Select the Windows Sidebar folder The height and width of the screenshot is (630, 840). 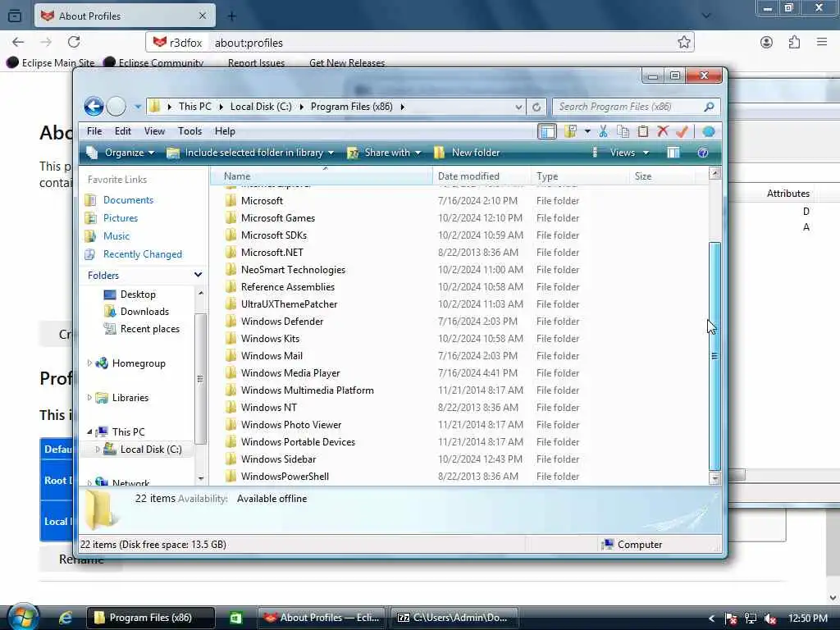click(278, 459)
